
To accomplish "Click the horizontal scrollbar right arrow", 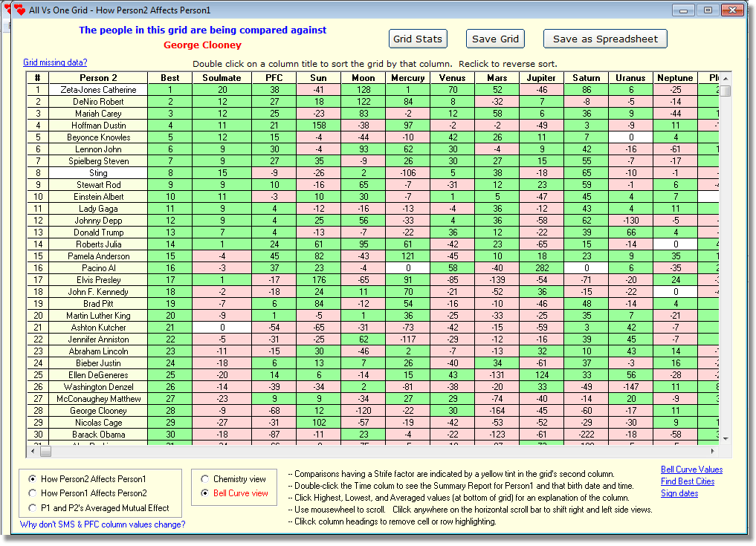I will pyautogui.click(x=714, y=451).
